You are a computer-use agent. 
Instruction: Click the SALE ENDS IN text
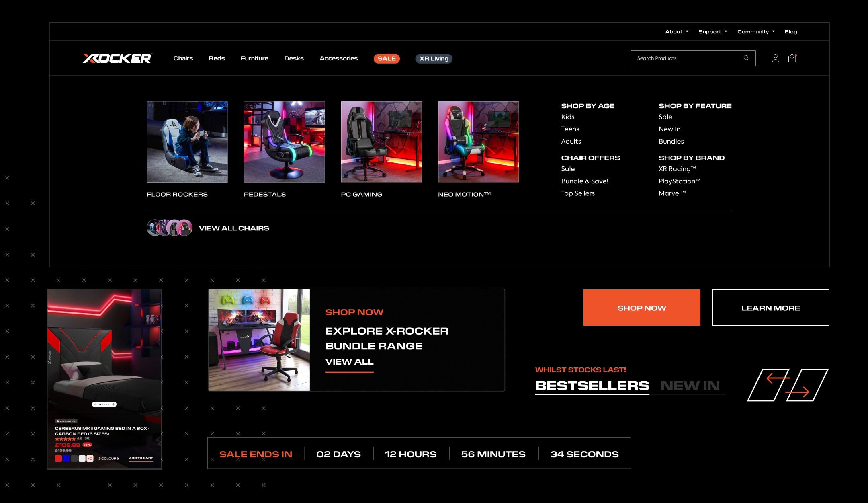[x=256, y=454]
